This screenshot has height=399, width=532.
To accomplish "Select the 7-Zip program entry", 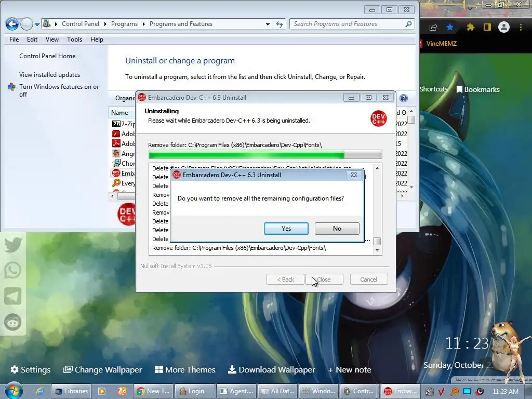I will (124, 124).
